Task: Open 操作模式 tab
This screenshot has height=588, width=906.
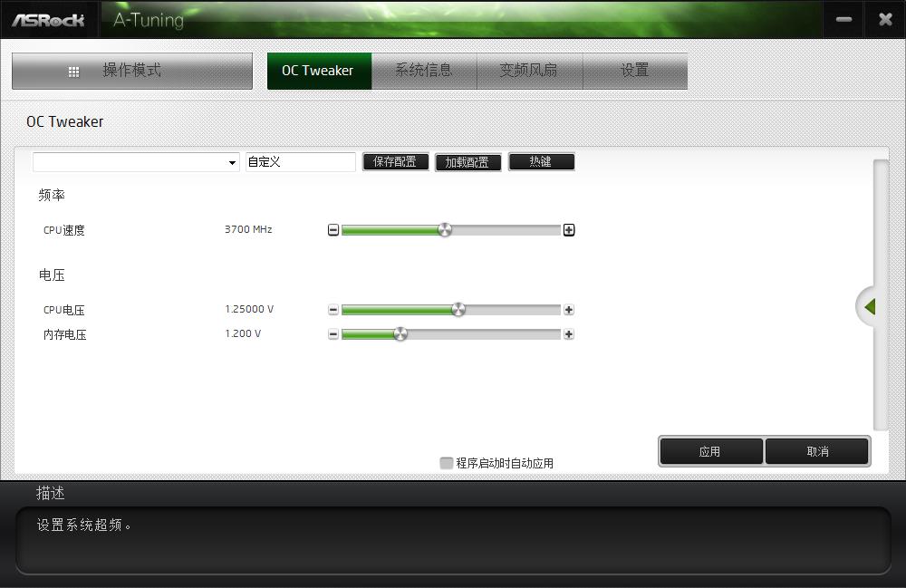Action: point(132,71)
